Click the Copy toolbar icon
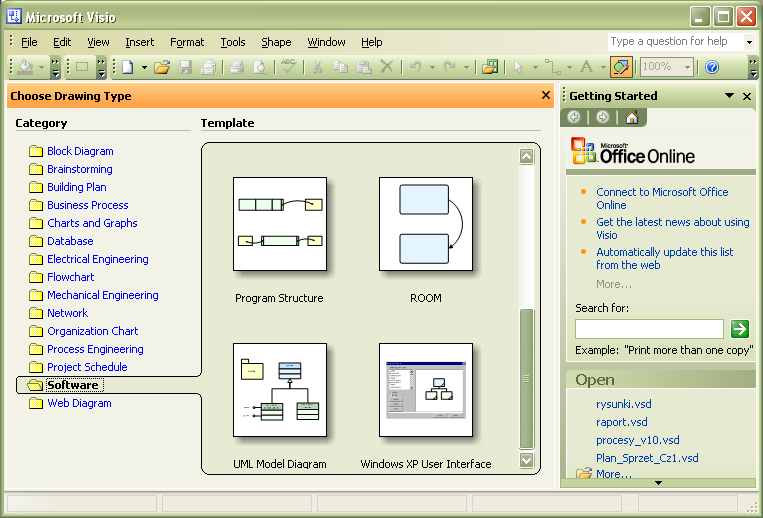This screenshot has width=763, height=518. click(341, 67)
